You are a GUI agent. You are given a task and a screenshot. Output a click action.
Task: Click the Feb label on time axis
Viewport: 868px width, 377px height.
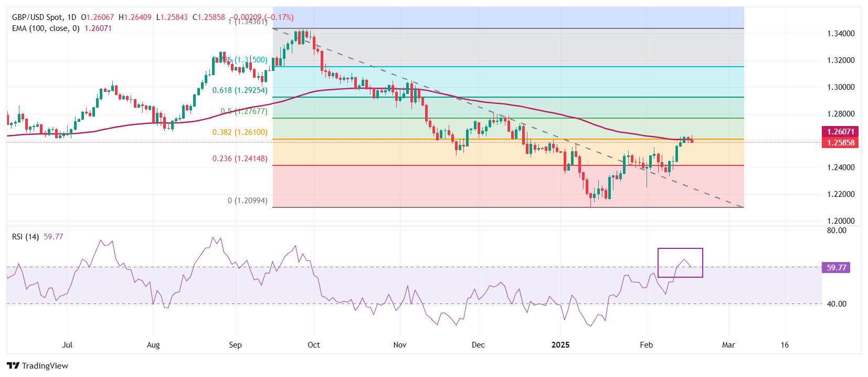pyautogui.click(x=647, y=345)
